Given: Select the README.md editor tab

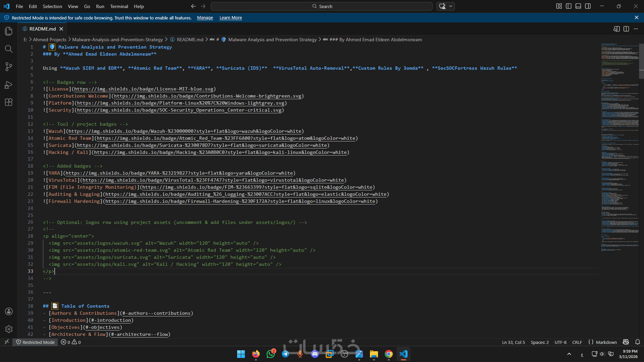Looking at the screenshot, I should (43, 29).
